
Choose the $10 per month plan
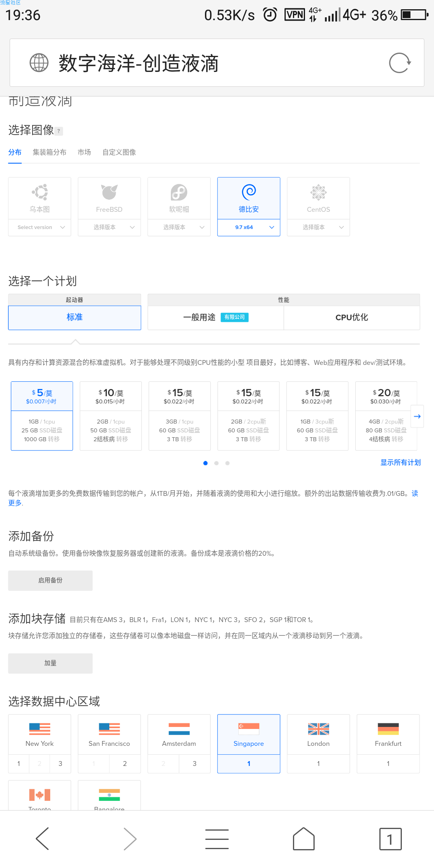coord(111,416)
